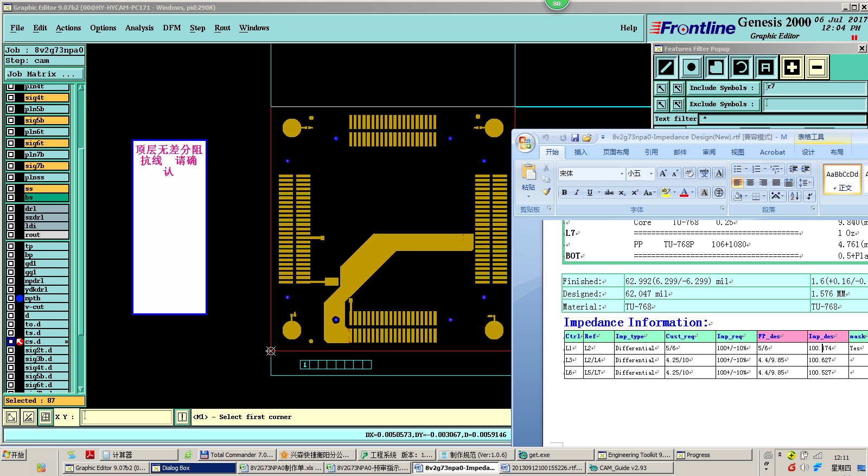This screenshot has width=868, height=476.
Task: Toggle the pad (dot) feature filter
Action: [x=691, y=67]
